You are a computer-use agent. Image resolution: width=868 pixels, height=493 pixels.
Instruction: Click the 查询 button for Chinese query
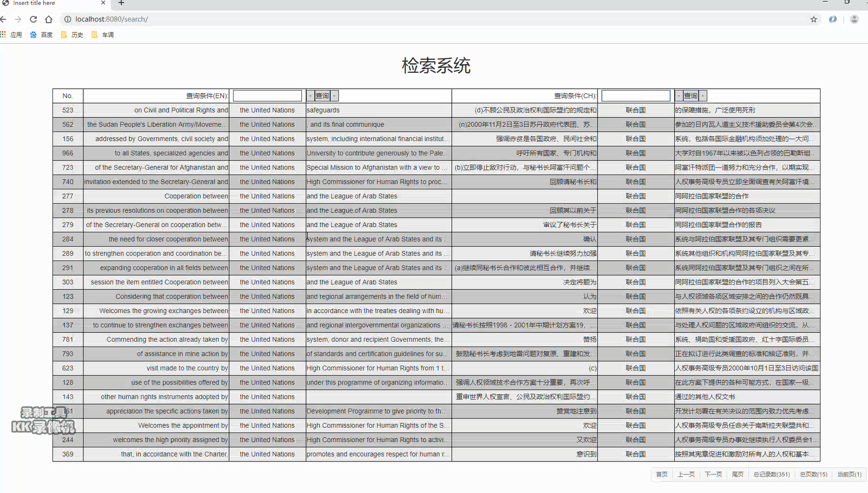click(x=690, y=96)
